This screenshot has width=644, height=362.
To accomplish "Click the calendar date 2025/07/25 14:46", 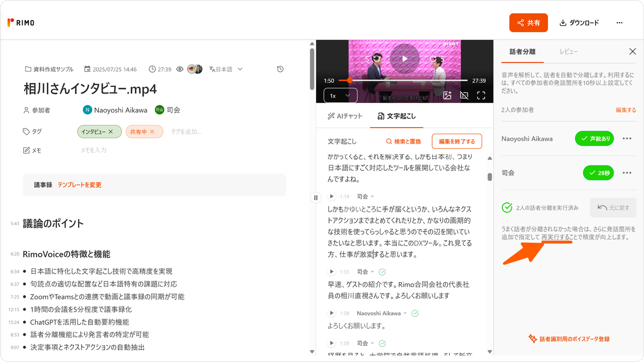I will click(x=110, y=69).
